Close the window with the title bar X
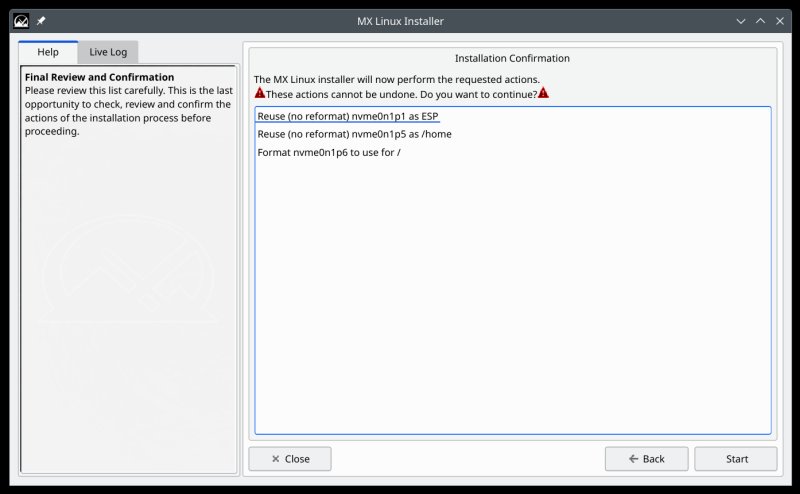 tap(780, 21)
